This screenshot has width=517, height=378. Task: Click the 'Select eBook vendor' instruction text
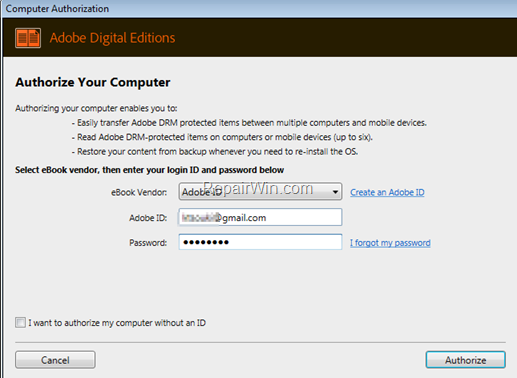pos(149,170)
